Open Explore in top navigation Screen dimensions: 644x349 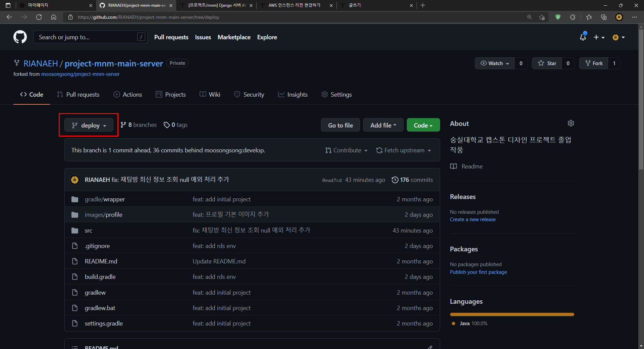pyautogui.click(x=267, y=37)
